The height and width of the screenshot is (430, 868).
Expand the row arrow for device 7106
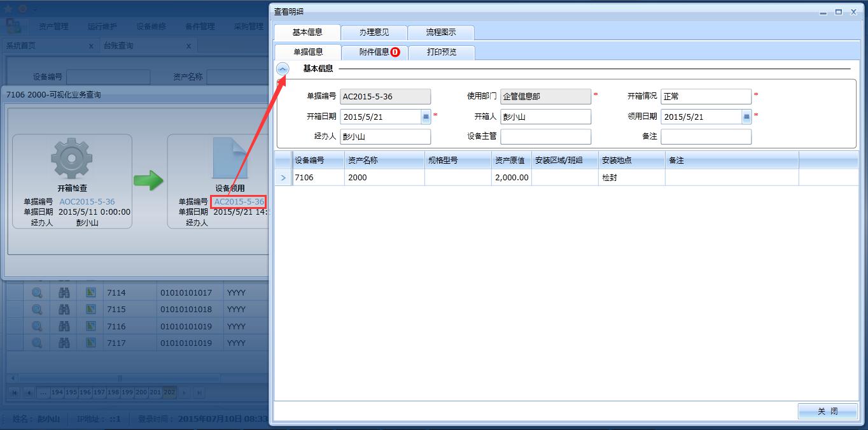pos(283,178)
